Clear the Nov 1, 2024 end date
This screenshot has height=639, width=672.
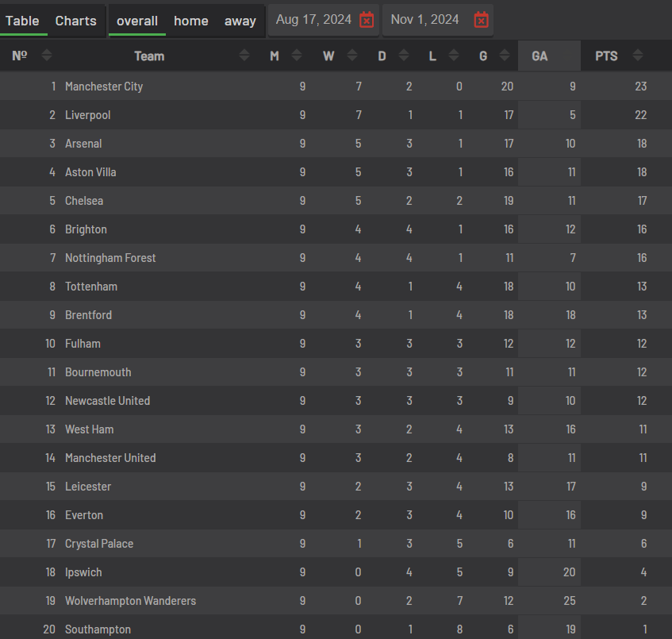pyautogui.click(x=481, y=20)
